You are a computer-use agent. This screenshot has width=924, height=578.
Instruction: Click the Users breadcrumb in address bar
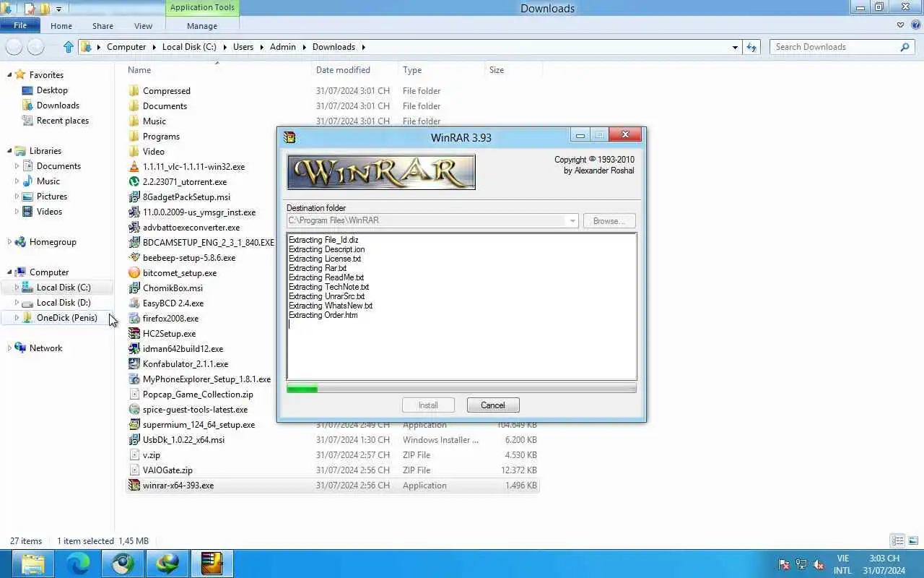coord(243,47)
